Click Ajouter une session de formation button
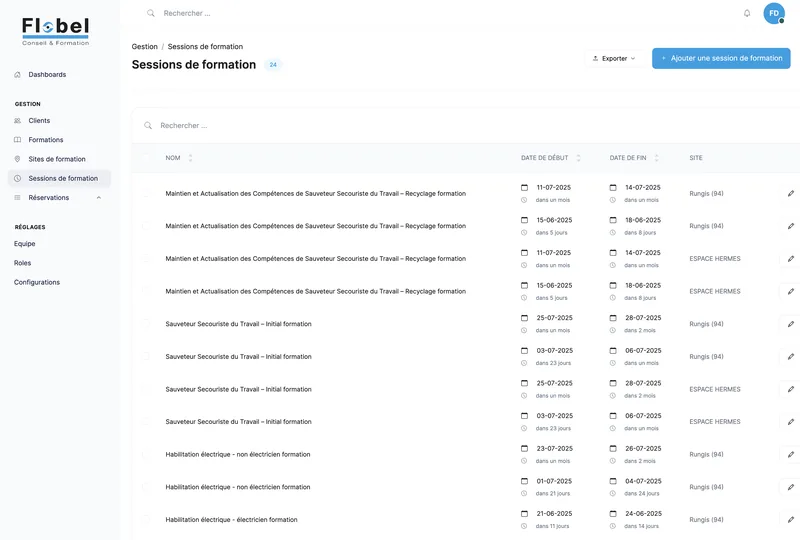Screen dimensions: 800x540 (721, 59)
